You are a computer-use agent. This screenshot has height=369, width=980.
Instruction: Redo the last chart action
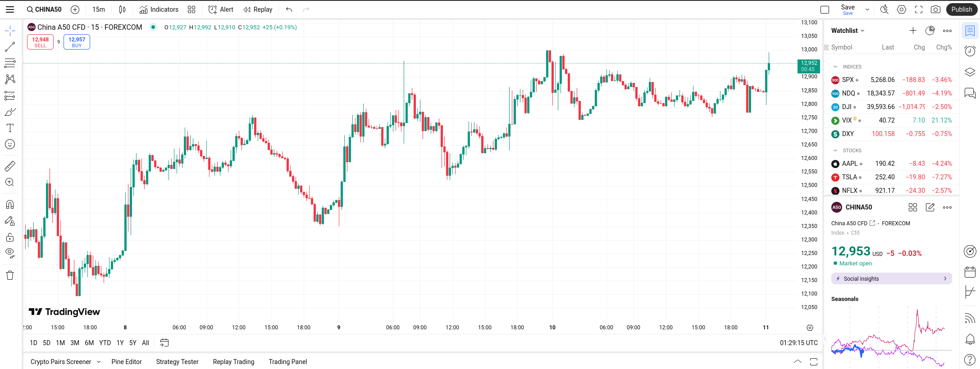[x=306, y=9]
